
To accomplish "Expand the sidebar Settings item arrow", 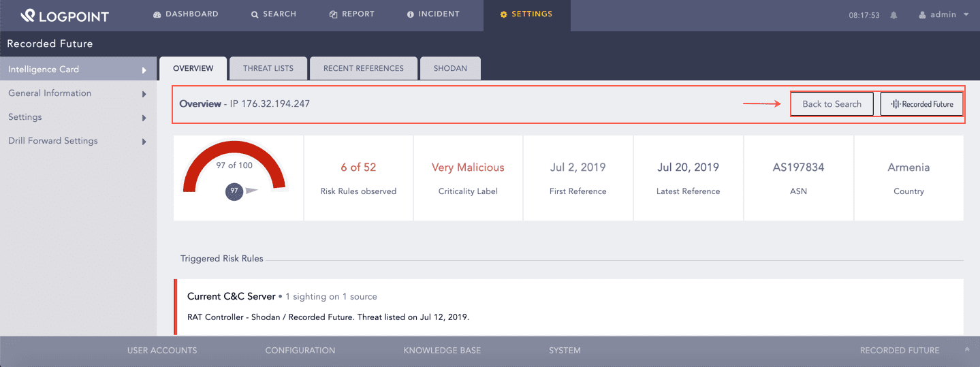I will pyautogui.click(x=144, y=118).
